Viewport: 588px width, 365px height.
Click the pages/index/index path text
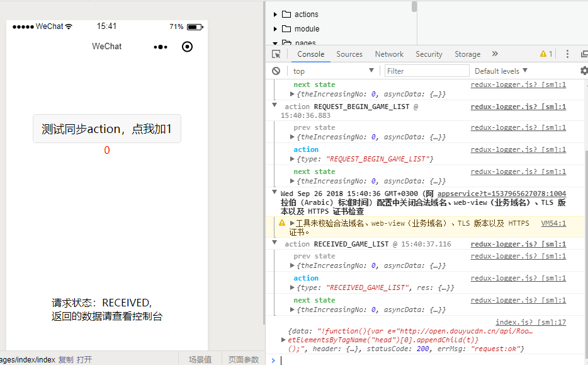click(x=28, y=360)
